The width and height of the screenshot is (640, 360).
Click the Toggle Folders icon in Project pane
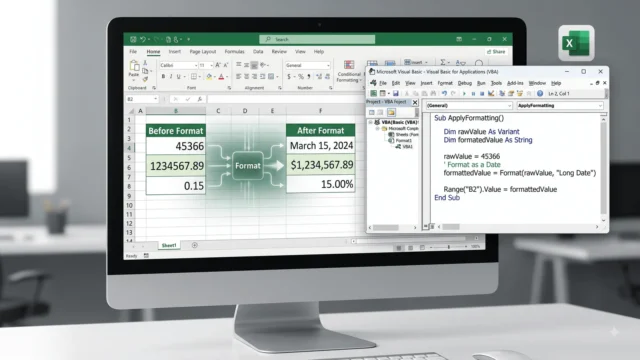tap(391, 112)
